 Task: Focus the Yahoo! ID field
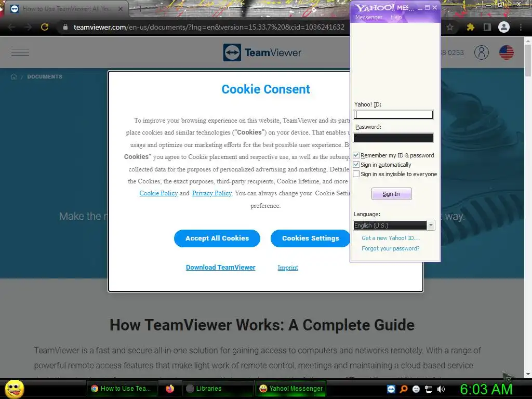coord(393,115)
